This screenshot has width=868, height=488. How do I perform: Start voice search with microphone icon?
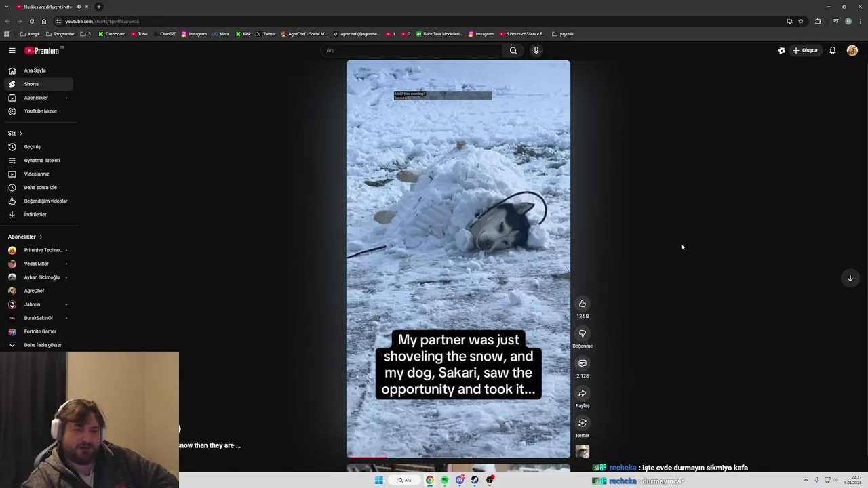pyautogui.click(x=536, y=50)
